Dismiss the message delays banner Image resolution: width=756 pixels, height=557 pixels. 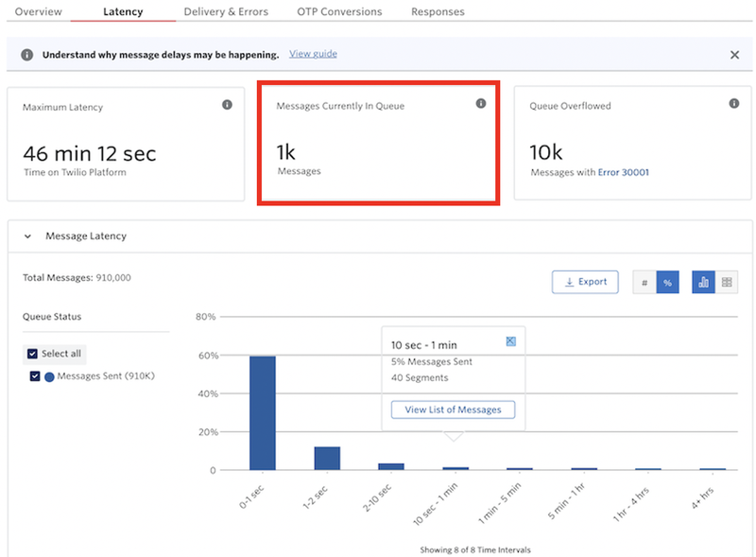[735, 54]
